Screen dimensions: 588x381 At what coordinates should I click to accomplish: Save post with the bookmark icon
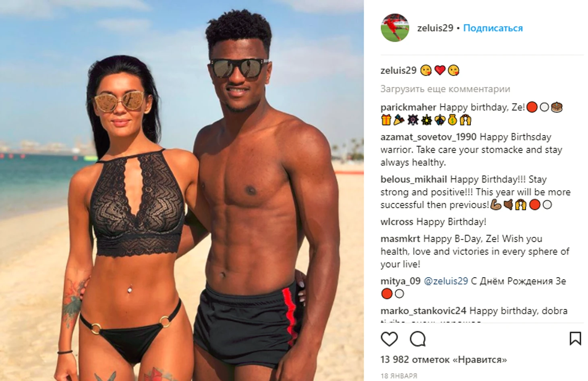point(575,338)
